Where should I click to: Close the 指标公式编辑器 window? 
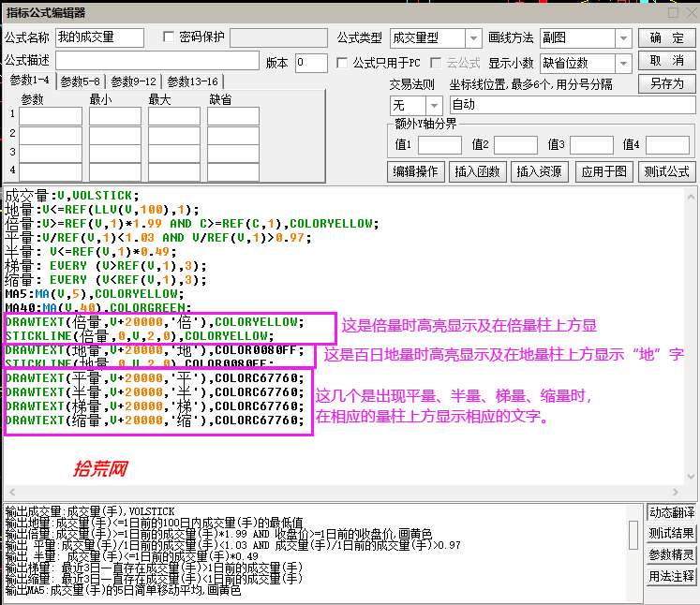pos(691,12)
